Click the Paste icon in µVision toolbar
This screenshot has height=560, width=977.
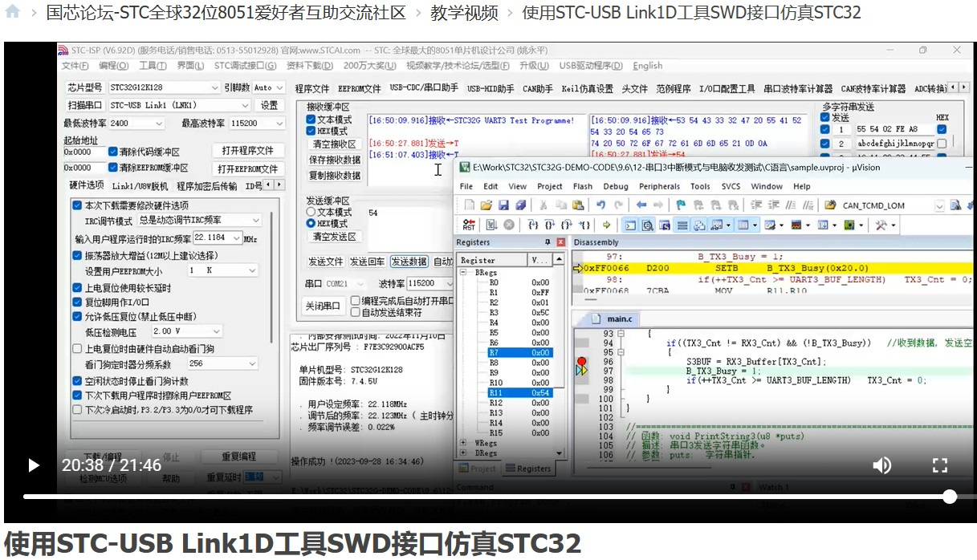coord(576,205)
